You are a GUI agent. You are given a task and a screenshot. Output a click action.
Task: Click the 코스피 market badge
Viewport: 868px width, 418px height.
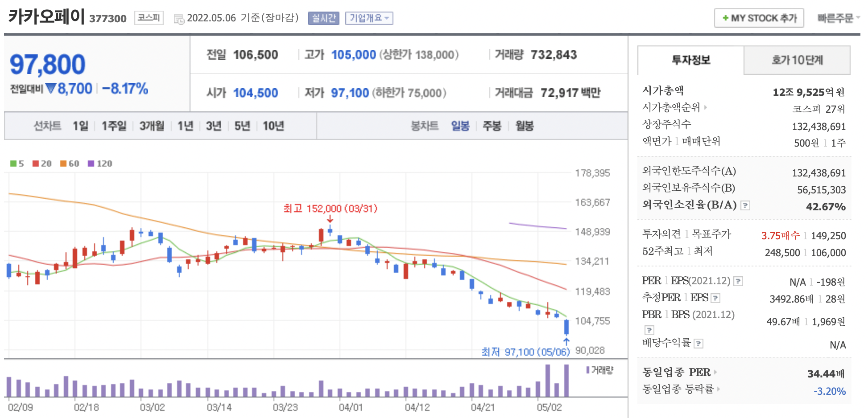pos(149,18)
